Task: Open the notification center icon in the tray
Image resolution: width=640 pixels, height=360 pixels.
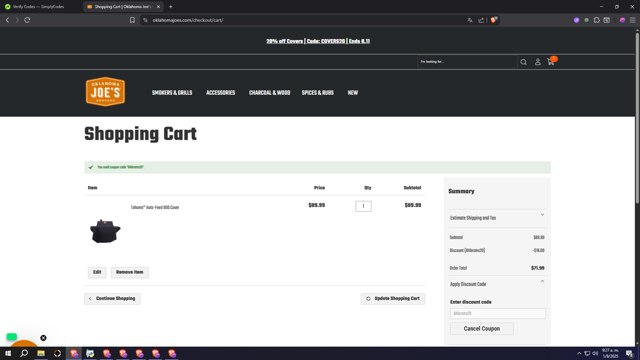Action: pyautogui.click(x=630, y=353)
